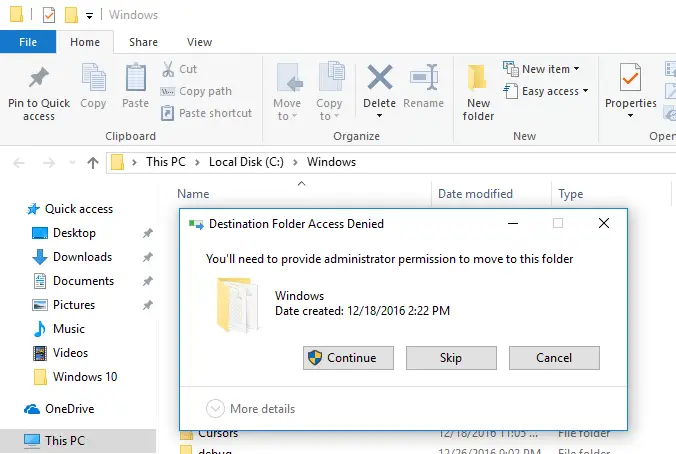
Task: Click Pin to Quick access icon
Action: tap(39, 78)
